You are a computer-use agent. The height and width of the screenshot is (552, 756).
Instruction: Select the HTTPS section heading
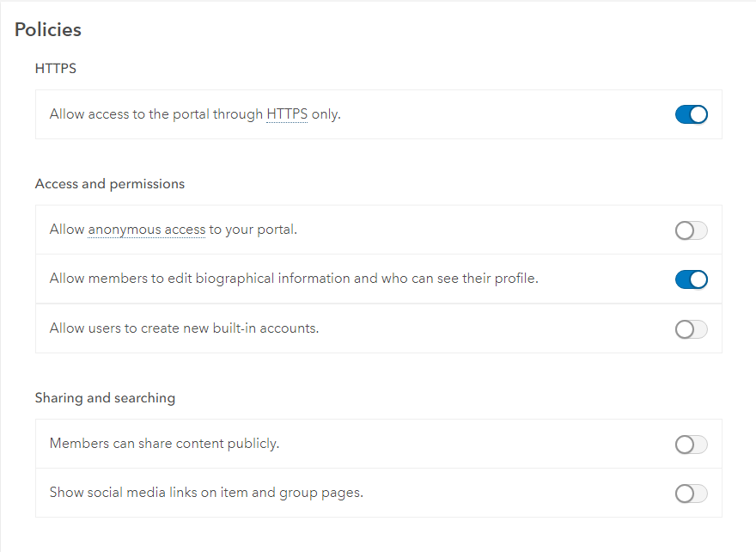(56, 68)
